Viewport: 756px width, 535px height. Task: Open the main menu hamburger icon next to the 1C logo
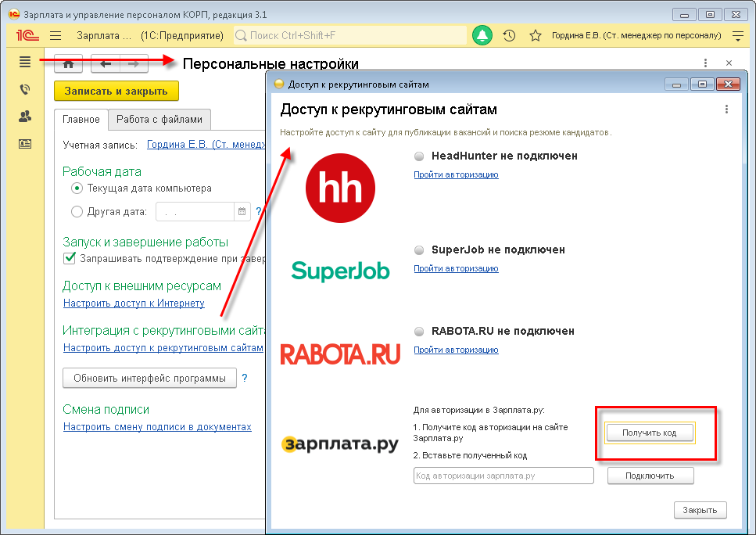tap(56, 36)
